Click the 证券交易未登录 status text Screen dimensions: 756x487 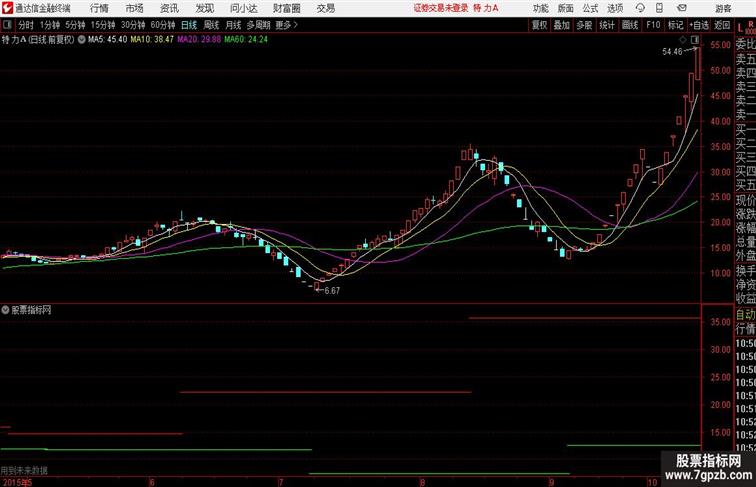point(441,8)
